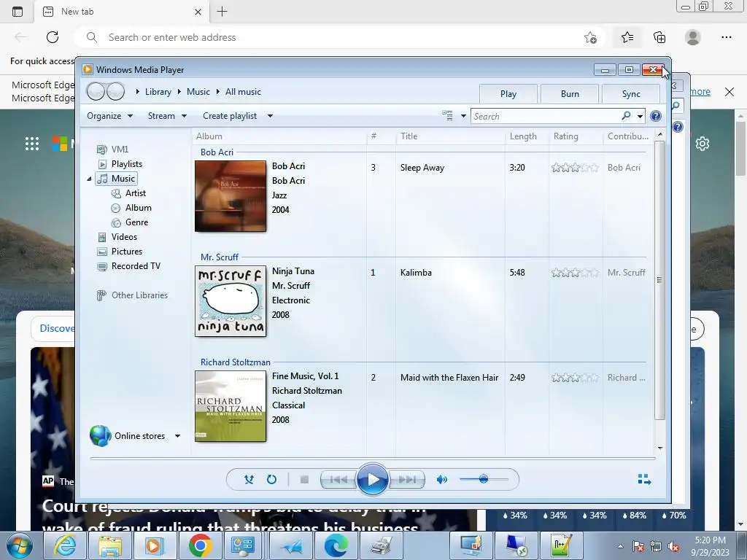Skip to previous track
This screenshot has width=747, height=560.
[x=338, y=480]
